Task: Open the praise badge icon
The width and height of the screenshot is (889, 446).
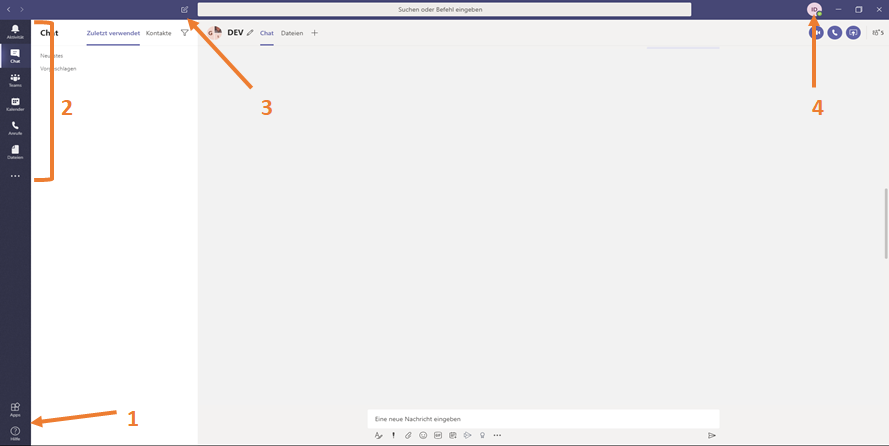Action: [482, 435]
